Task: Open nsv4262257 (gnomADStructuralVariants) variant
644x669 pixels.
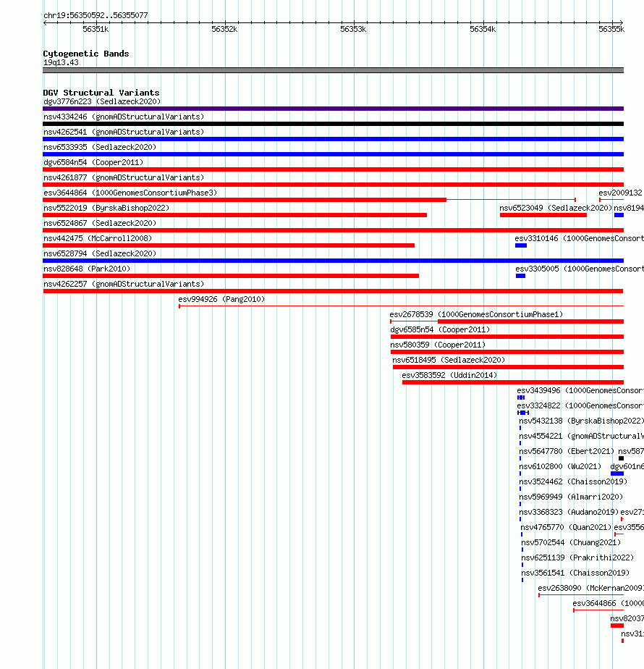Action: pos(124,284)
